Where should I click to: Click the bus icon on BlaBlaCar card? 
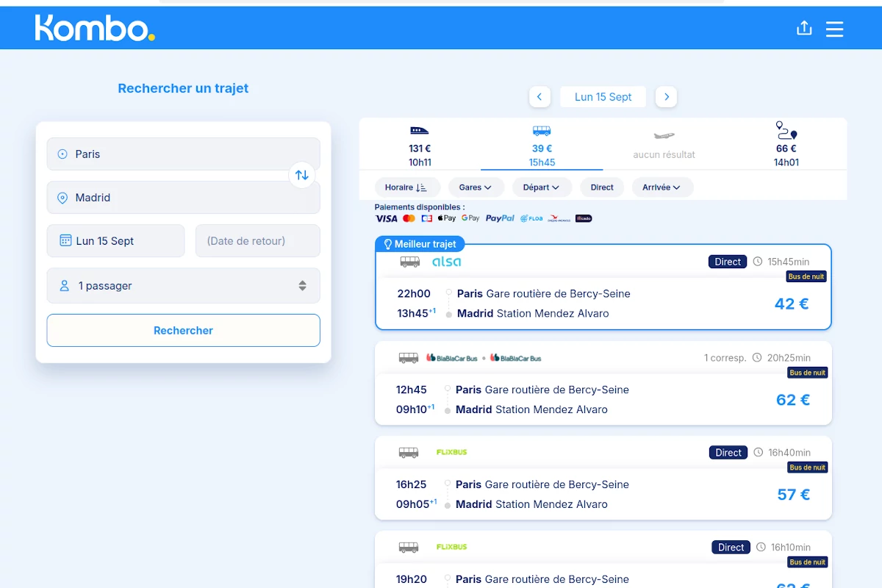tap(409, 358)
